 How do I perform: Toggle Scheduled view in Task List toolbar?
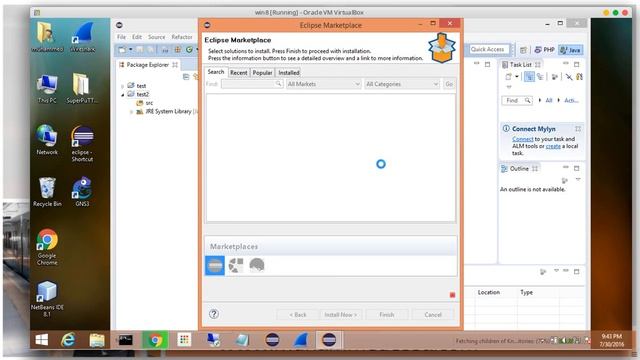540,77
